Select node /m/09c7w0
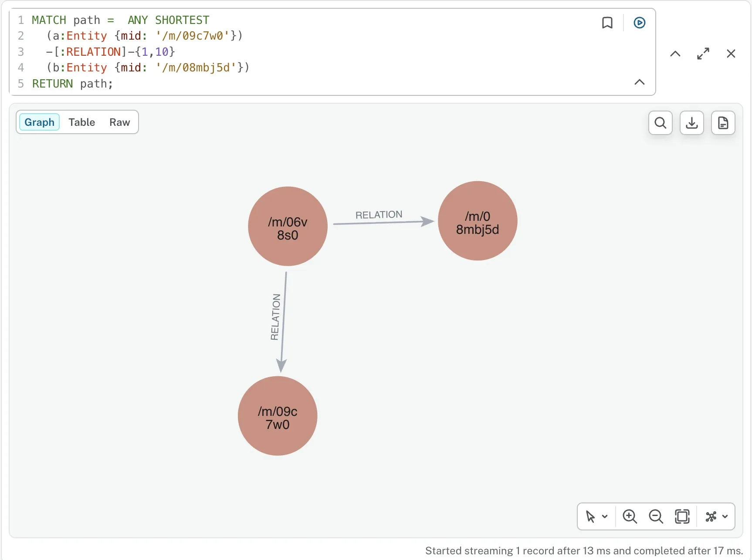Image resolution: width=752 pixels, height=560 pixels. point(278,416)
